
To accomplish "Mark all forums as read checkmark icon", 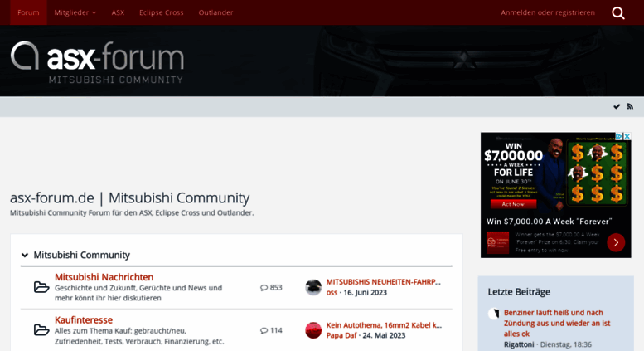I will pos(617,107).
